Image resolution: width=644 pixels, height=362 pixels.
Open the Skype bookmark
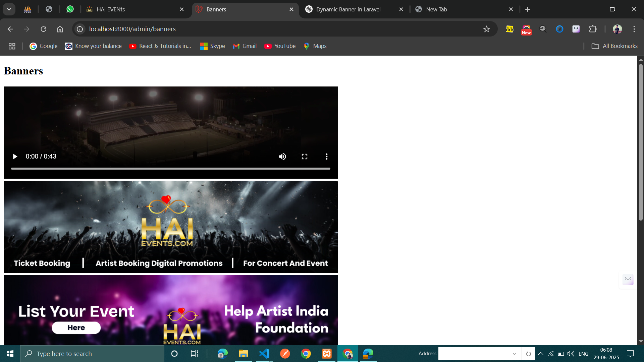tap(213, 46)
